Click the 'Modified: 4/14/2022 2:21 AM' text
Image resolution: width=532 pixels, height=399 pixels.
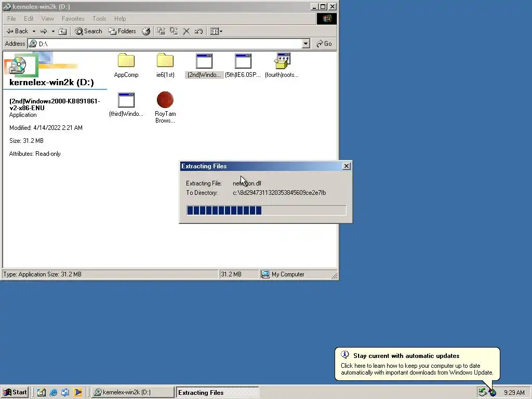46,128
